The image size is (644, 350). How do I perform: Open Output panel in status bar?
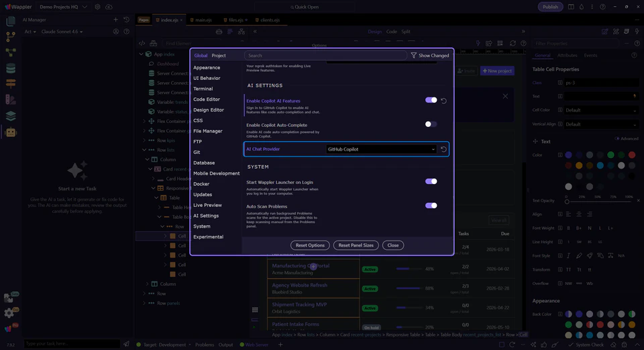[x=225, y=345]
